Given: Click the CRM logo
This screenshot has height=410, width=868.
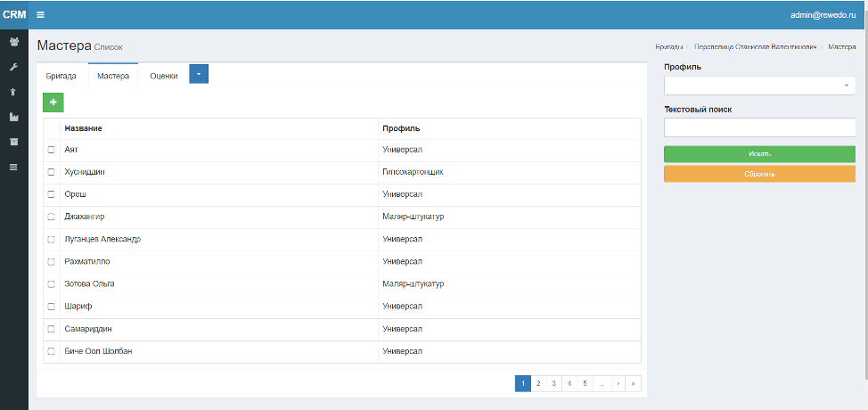Looking at the screenshot, I should pos(14,15).
